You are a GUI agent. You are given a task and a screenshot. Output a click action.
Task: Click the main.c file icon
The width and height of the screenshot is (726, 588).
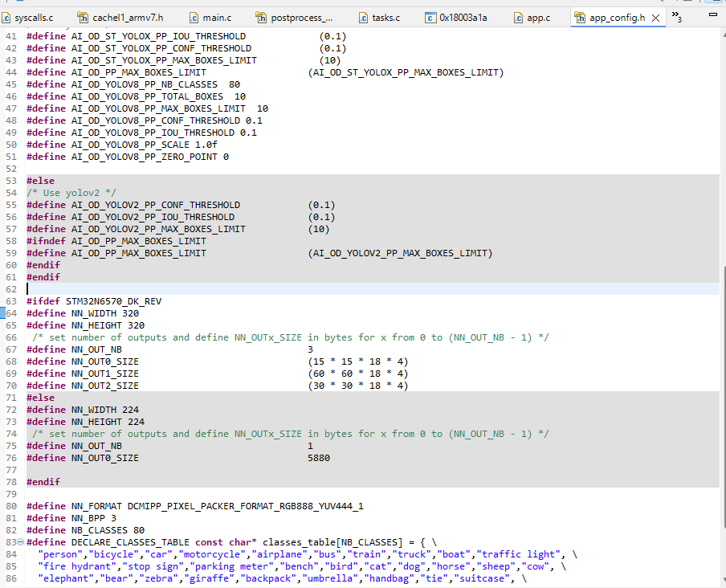point(194,18)
